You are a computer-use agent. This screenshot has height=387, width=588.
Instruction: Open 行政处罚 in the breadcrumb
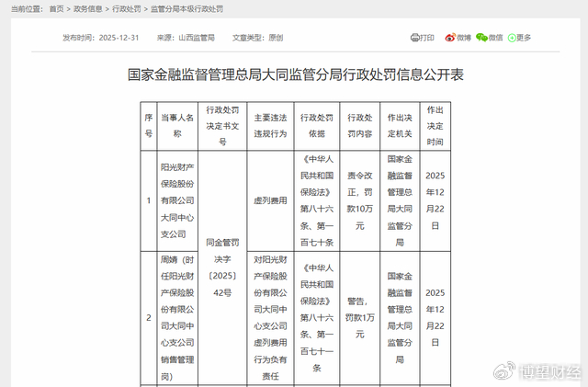tap(127, 9)
